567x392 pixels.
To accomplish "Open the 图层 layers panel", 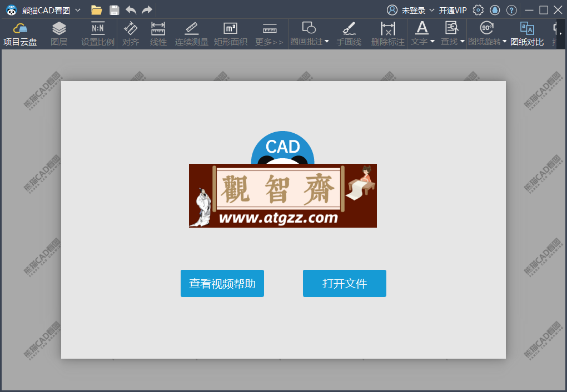I will (x=59, y=34).
